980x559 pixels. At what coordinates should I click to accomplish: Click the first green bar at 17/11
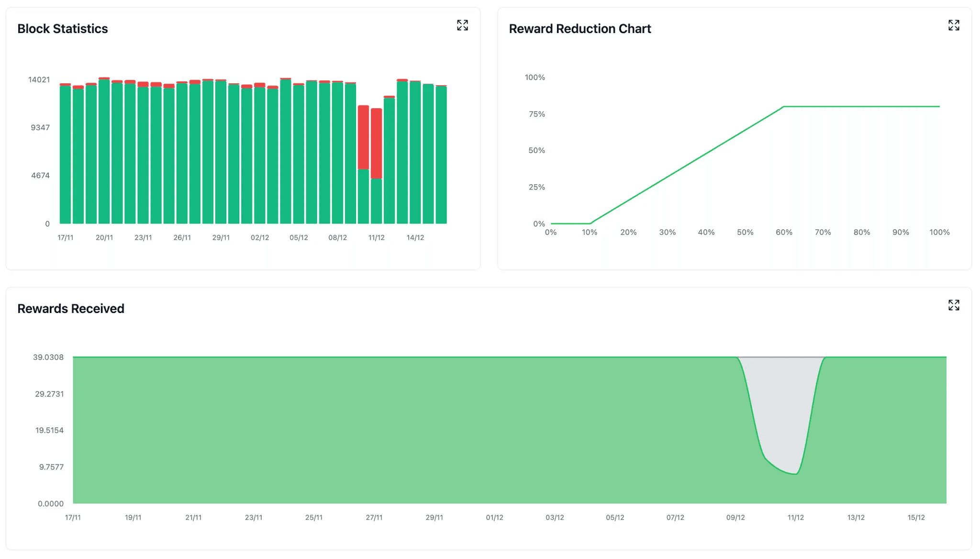click(65, 153)
